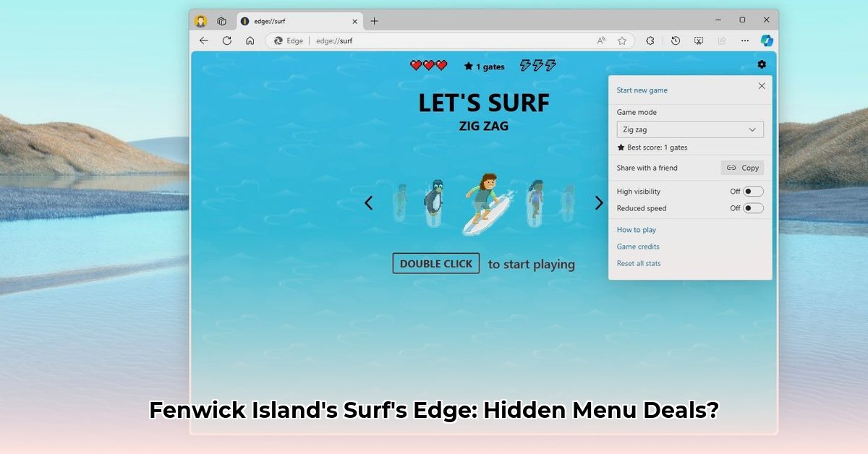Open the Game mode Zig zag dropdown
Screen dimensions: 868x454
pos(690,129)
